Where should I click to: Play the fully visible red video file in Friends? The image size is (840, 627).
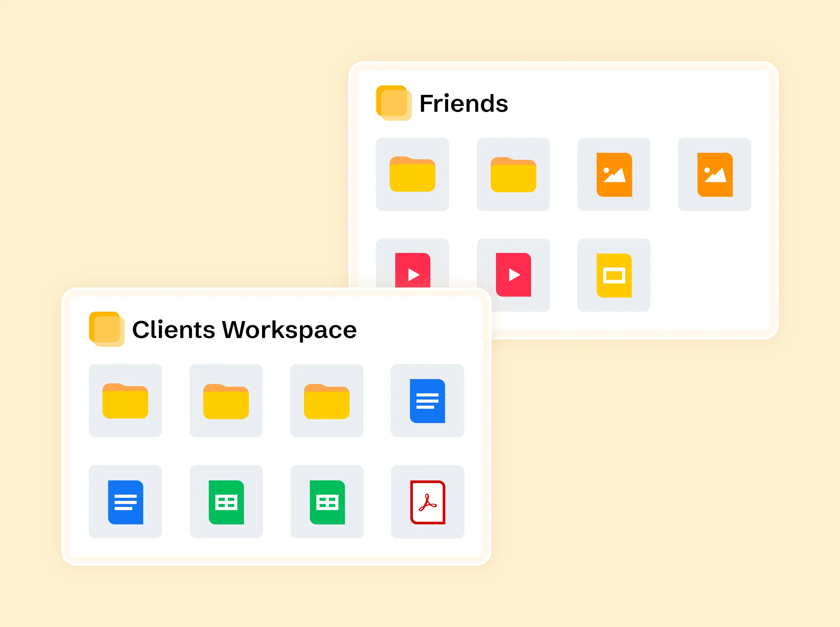513,275
